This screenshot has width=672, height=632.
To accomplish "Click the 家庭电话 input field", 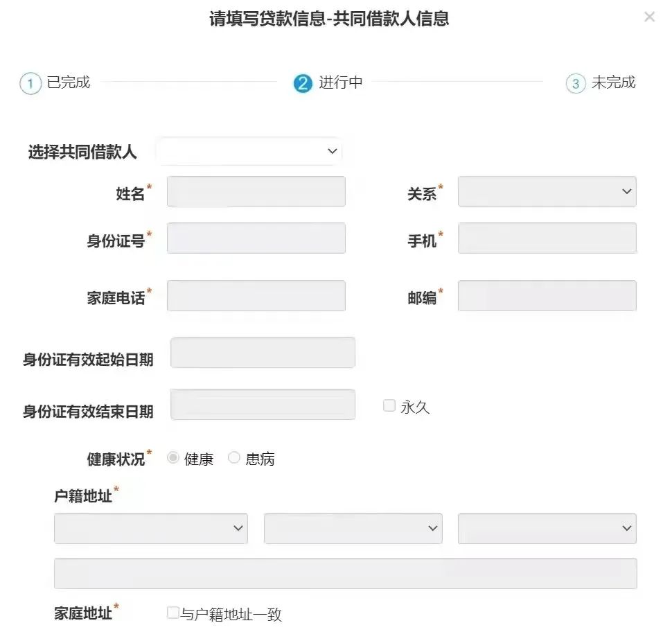I will click(256, 296).
